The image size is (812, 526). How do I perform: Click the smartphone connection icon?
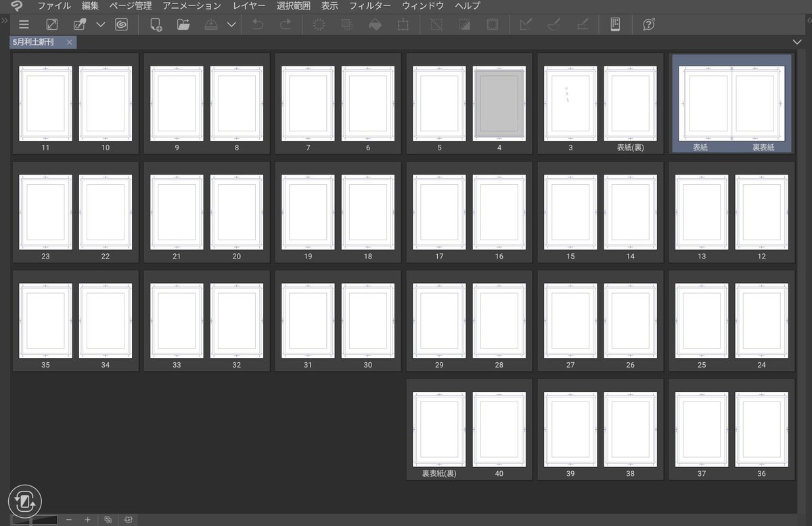pos(615,24)
